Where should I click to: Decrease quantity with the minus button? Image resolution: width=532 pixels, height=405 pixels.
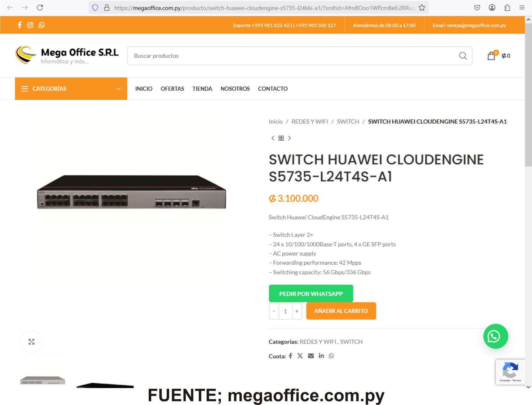pos(274,311)
